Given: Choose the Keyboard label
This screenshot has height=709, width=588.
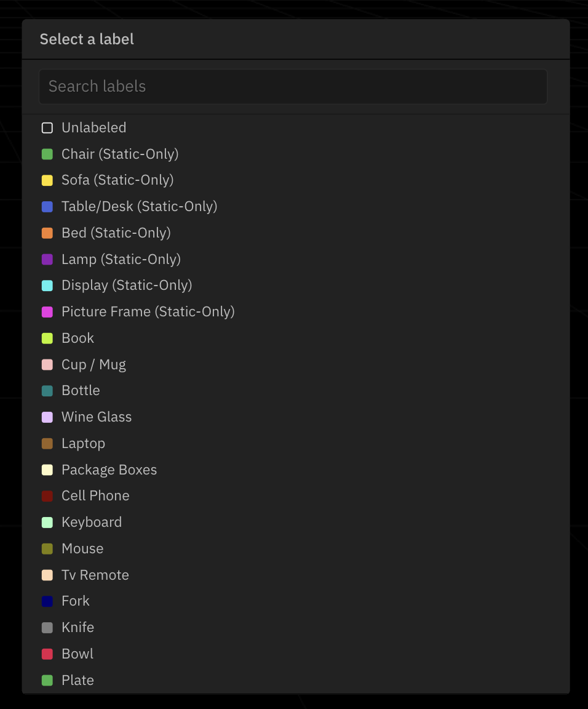Looking at the screenshot, I should (91, 523).
